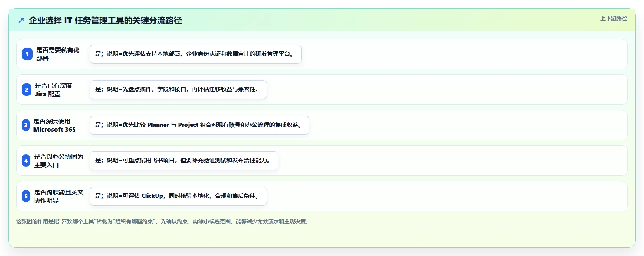Select the answer box comparing Planner 与 Project
Viewport: 644px width, 256px height.
tap(199, 125)
